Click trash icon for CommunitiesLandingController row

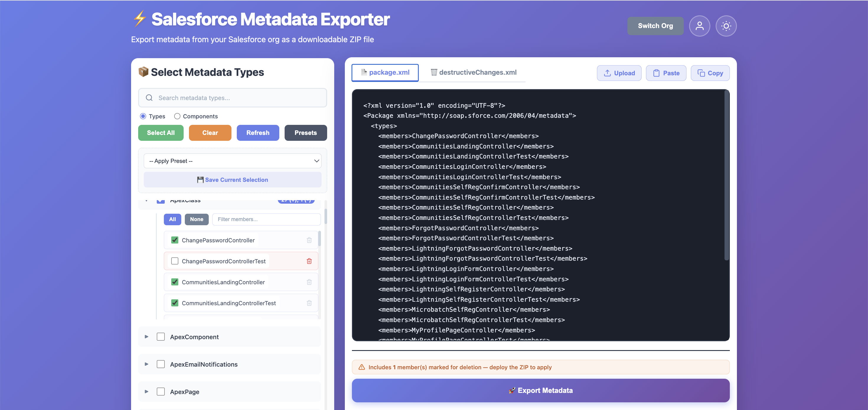(309, 282)
